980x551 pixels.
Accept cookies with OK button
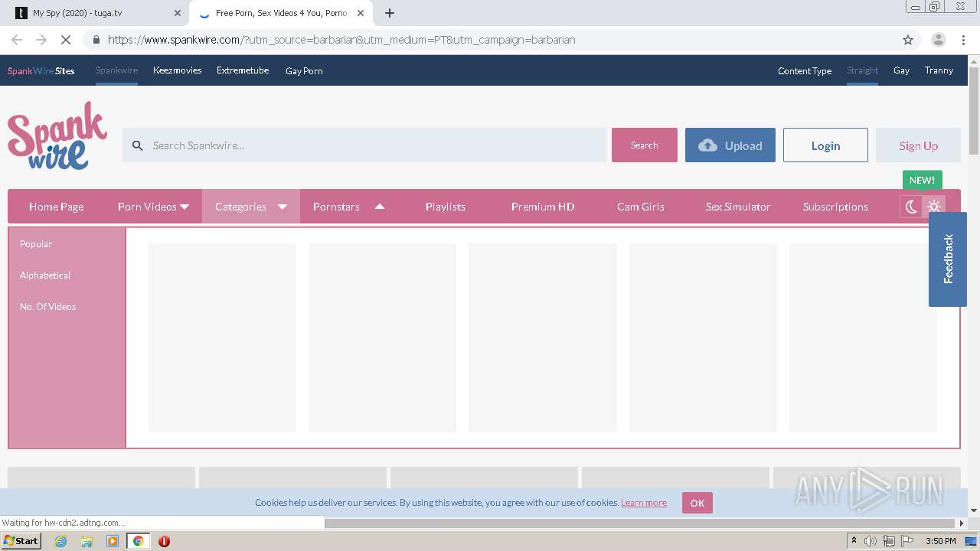(697, 503)
